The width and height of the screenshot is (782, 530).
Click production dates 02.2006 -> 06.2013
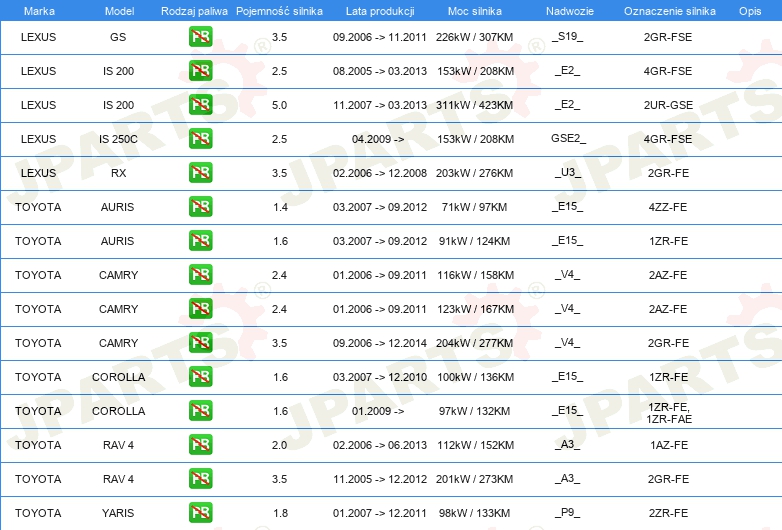[380, 445]
